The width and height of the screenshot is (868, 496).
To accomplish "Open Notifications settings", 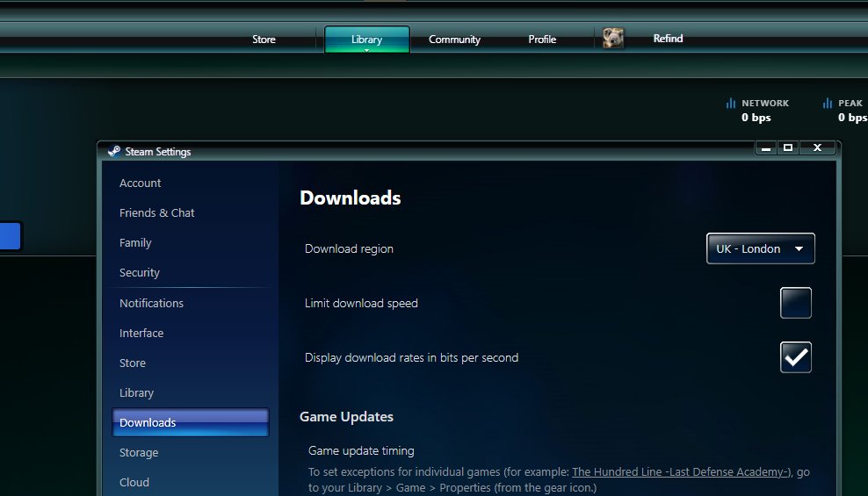I will [x=151, y=303].
